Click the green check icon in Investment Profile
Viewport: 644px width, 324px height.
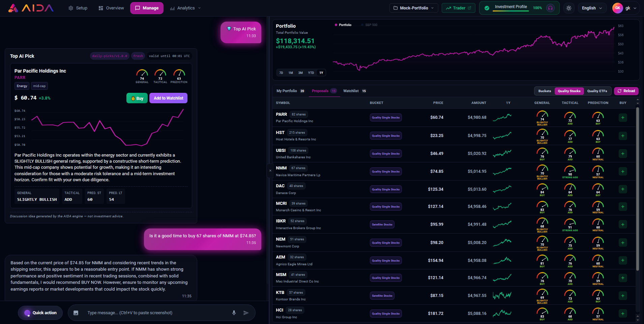[487, 8]
